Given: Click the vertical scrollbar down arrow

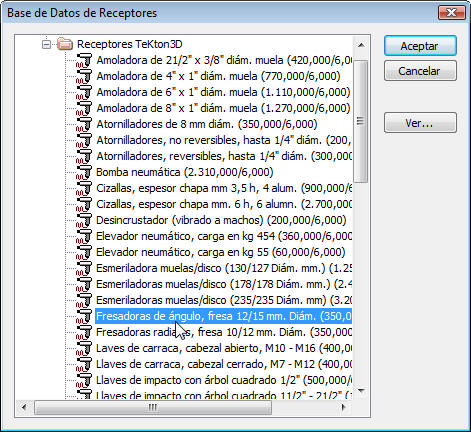Looking at the screenshot, I should [361, 390].
